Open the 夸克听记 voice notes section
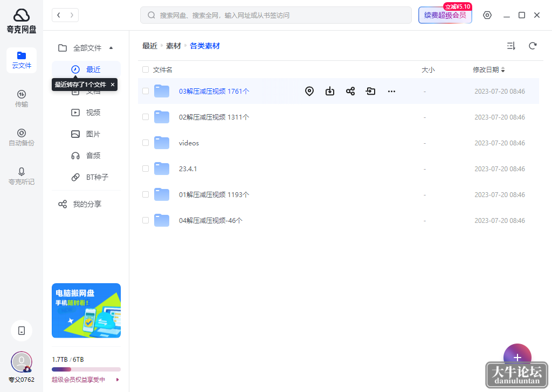Image resolution: width=552 pixels, height=392 pixels. click(x=22, y=176)
